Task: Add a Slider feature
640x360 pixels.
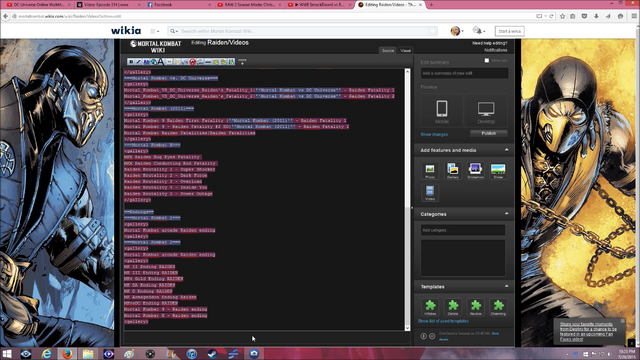Action: coord(498,171)
